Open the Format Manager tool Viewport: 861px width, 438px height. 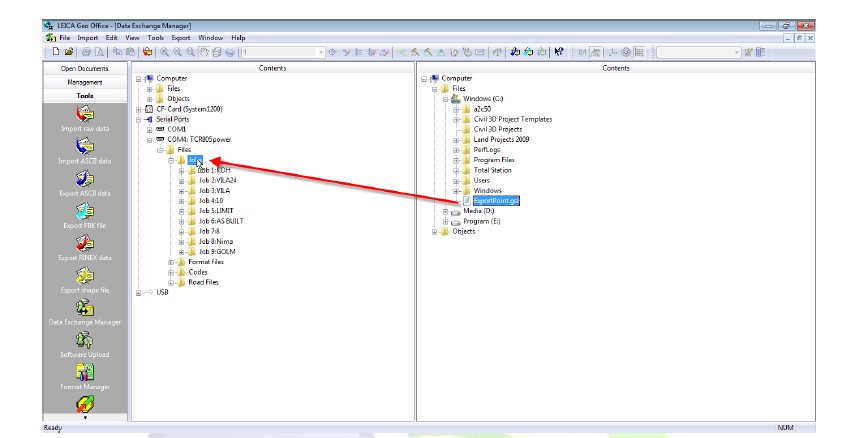[x=85, y=373]
